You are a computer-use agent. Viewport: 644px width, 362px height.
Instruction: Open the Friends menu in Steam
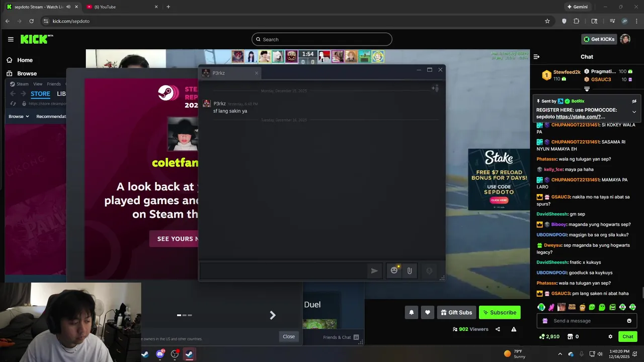(54, 84)
